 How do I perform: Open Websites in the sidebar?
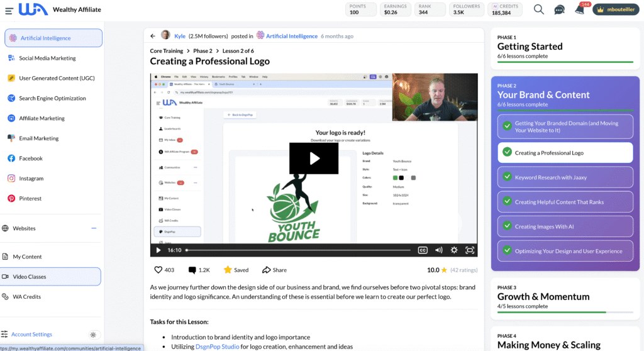pos(24,228)
